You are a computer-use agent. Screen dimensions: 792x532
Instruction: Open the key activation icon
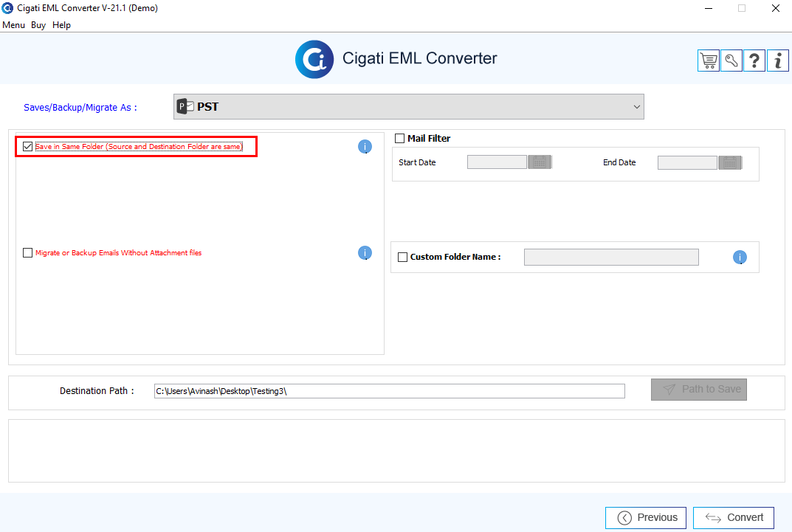click(x=731, y=61)
